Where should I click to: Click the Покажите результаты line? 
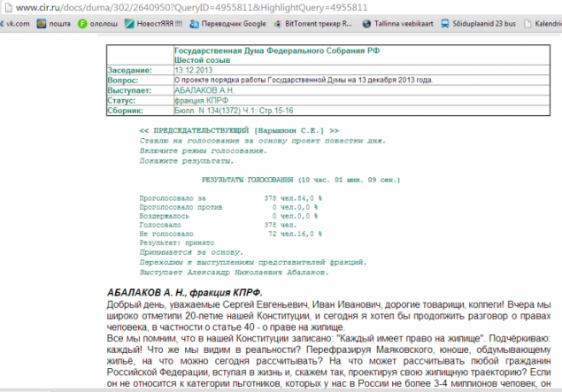tap(187, 161)
